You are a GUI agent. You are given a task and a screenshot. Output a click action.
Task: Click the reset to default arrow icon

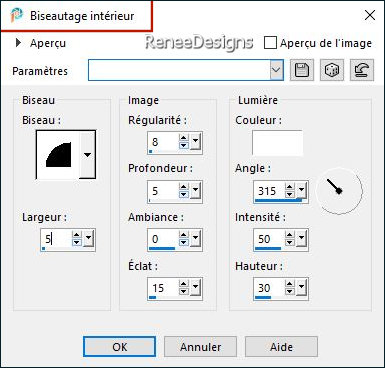point(362,70)
